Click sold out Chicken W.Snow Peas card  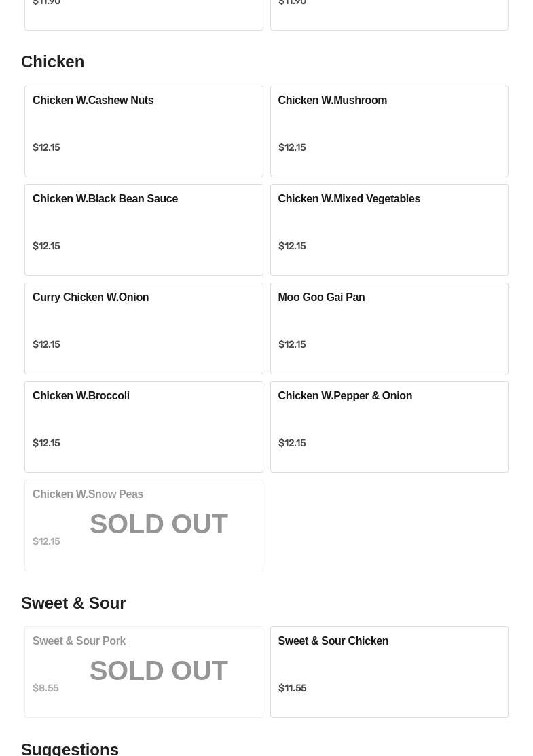coord(144,526)
